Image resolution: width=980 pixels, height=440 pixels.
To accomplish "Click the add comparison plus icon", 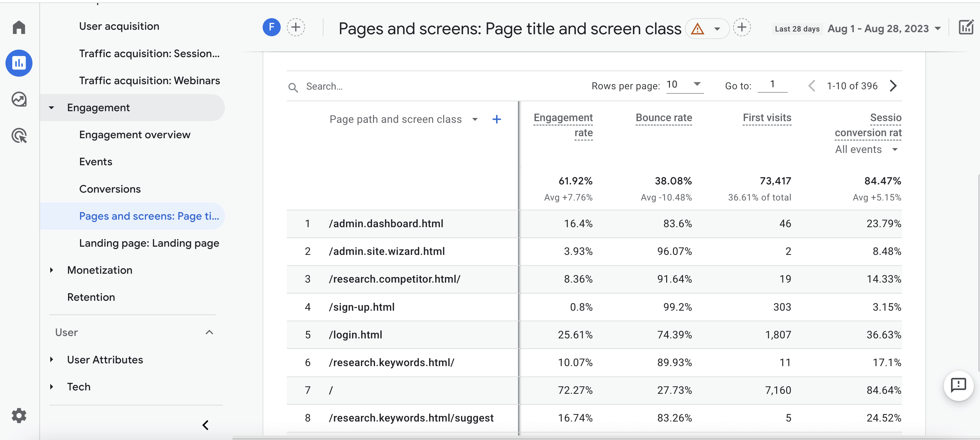I will (x=295, y=27).
